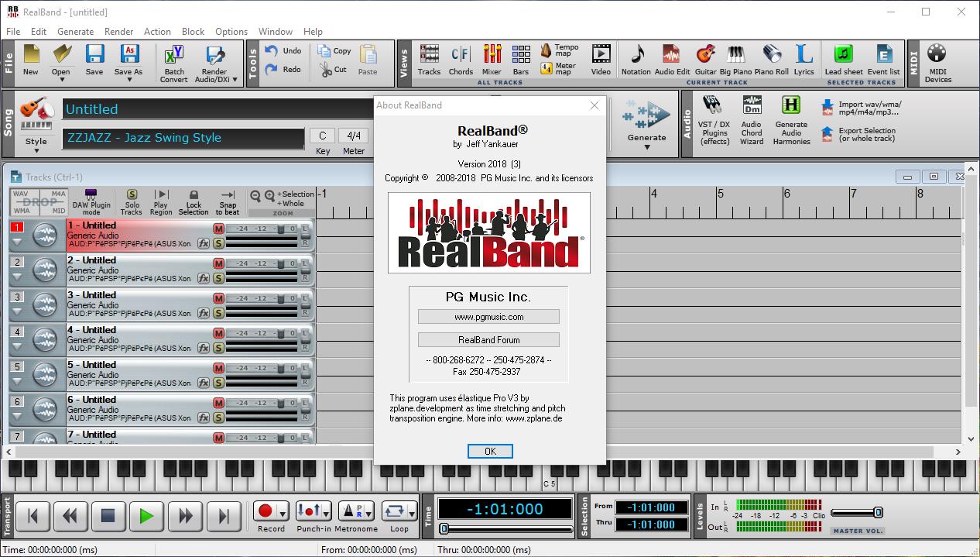This screenshot has width=980, height=557.
Task: Open the Notation view
Action: pos(636,55)
